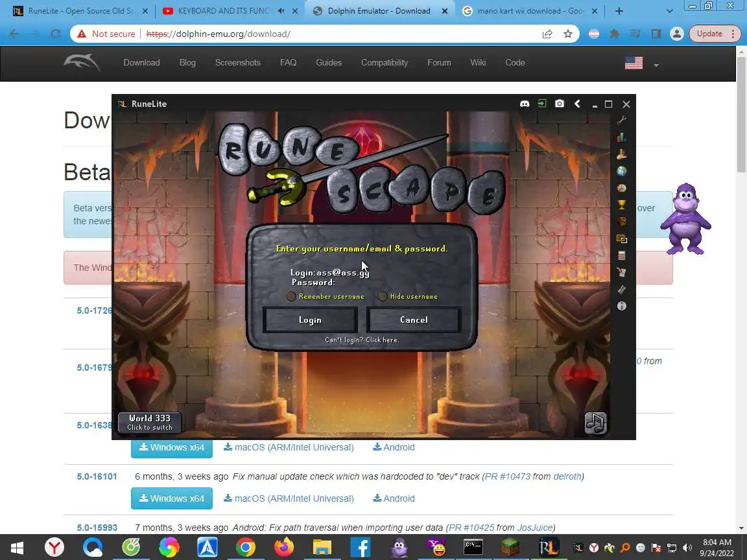Open Code in Dolphin navigation

515,62
